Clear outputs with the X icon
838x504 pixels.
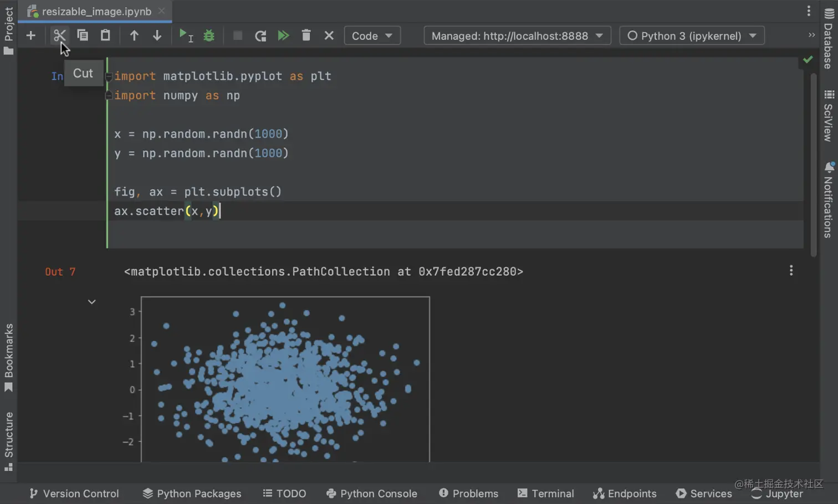click(x=329, y=35)
